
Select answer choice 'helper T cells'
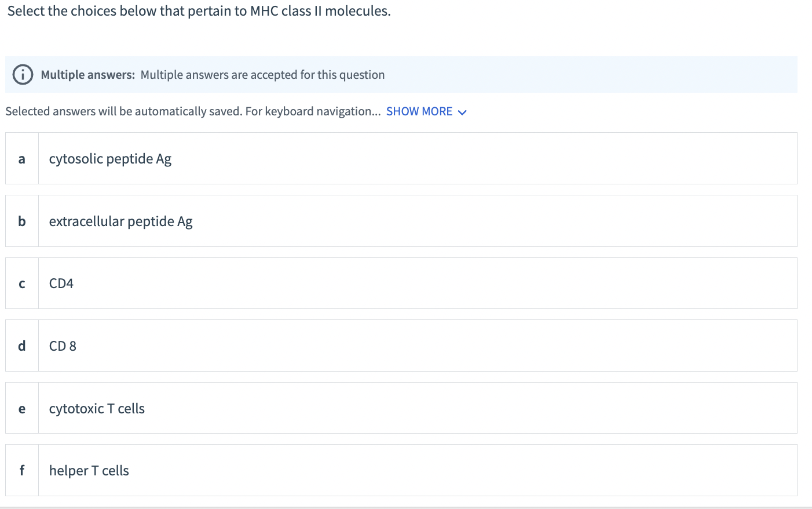pyautogui.click(x=232, y=470)
